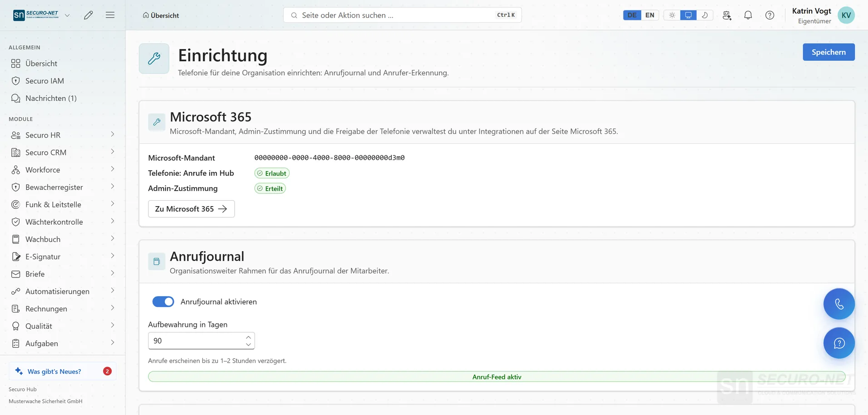Click the red badge showing 2 news
The height and width of the screenshot is (415, 868).
pos(107,371)
